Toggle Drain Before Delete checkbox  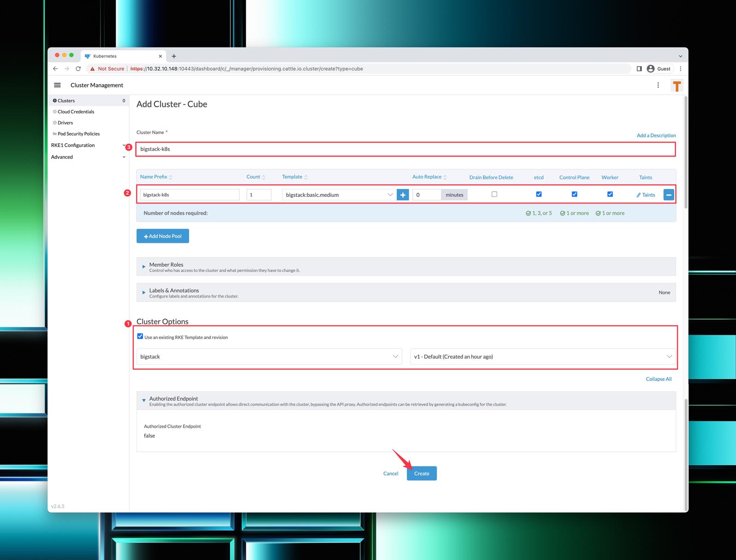(x=494, y=194)
